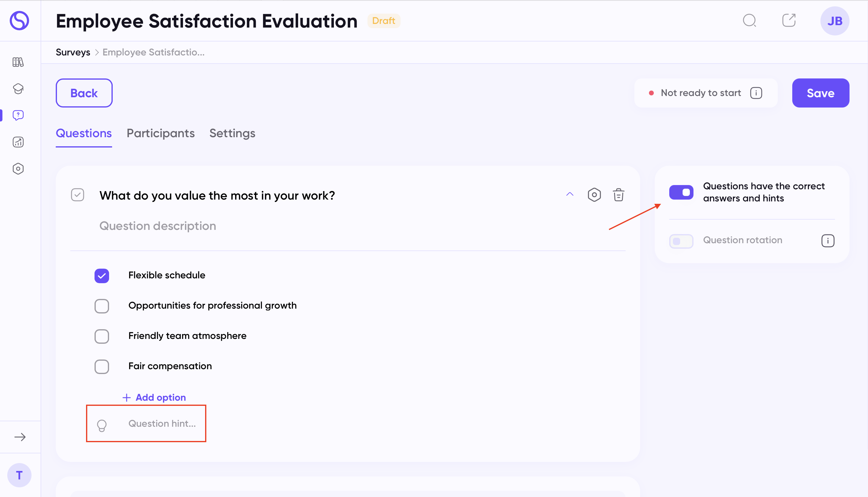Open the analytics chart icon in sidebar
Image resolution: width=868 pixels, height=497 pixels.
click(18, 142)
